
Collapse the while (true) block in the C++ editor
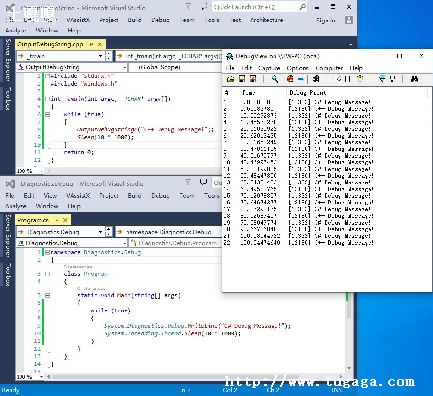pos(47,114)
